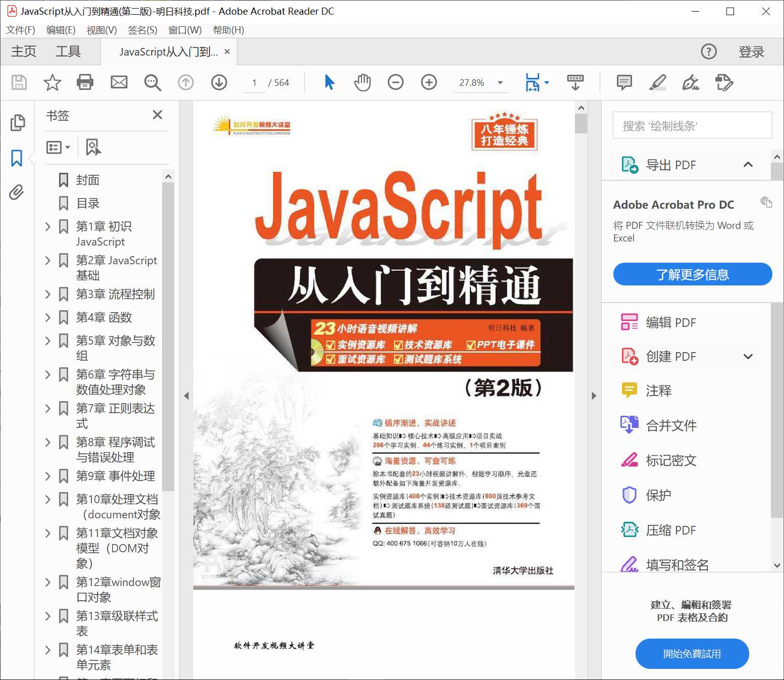Image resolution: width=784 pixels, height=680 pixels.
Task: Collapse right tools pane arrow
Action: coord(594,396)
